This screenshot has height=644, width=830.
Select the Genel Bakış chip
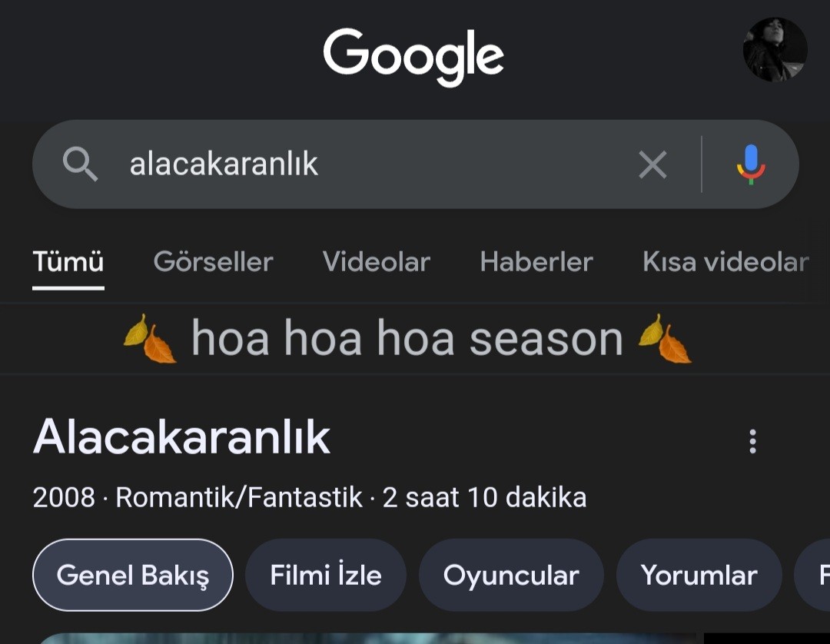coord(133,575)
